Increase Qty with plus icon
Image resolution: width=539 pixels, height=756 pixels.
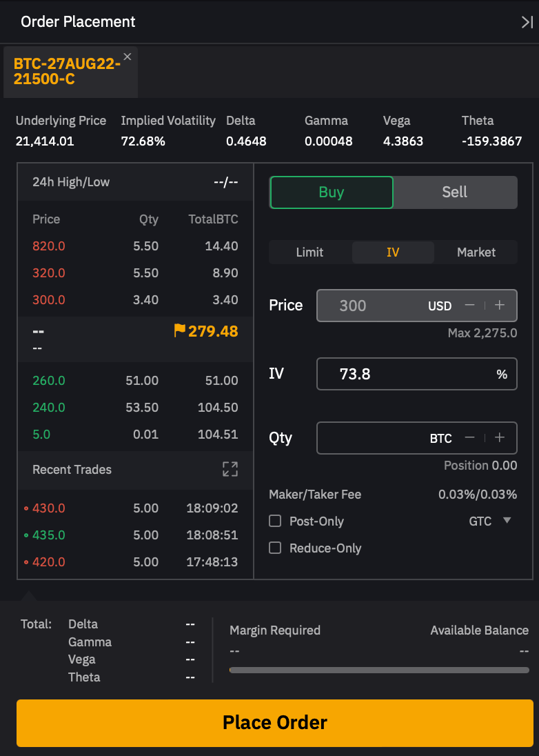tap(500, 438)
